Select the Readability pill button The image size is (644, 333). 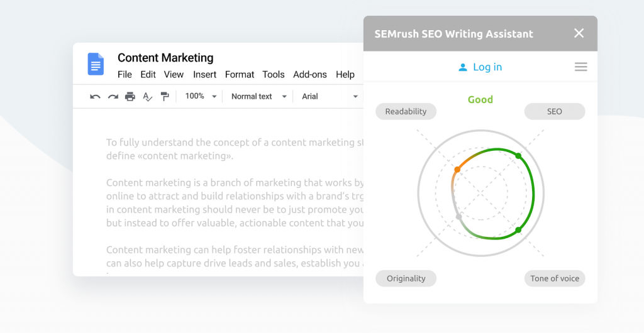(x=406, y=111)
